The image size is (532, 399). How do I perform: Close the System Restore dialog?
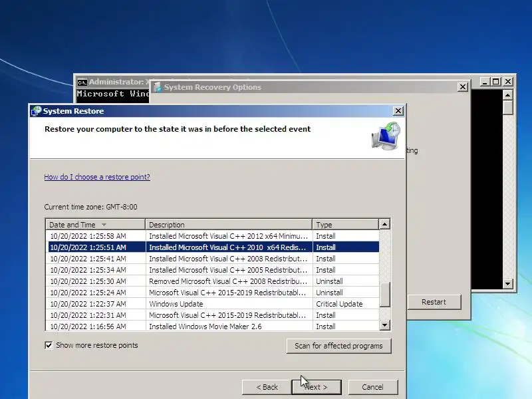[x=398, y=111]
